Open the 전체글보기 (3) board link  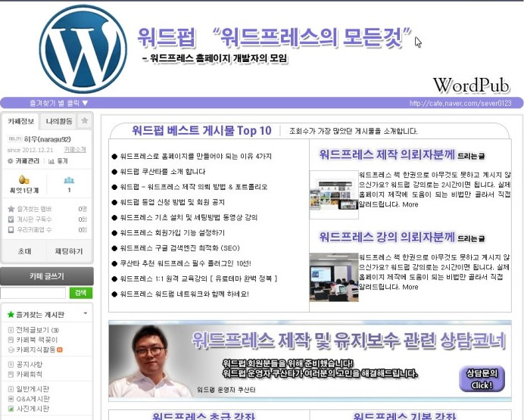[x=37, y=330]
